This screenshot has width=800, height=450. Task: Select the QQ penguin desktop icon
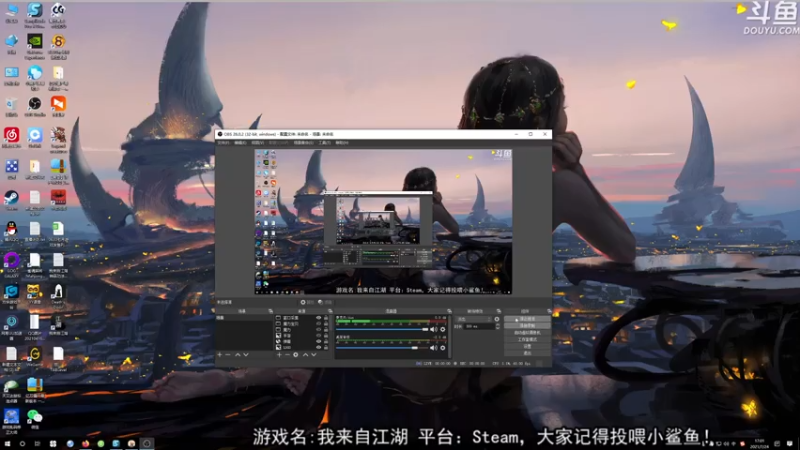tap(11, 231)
